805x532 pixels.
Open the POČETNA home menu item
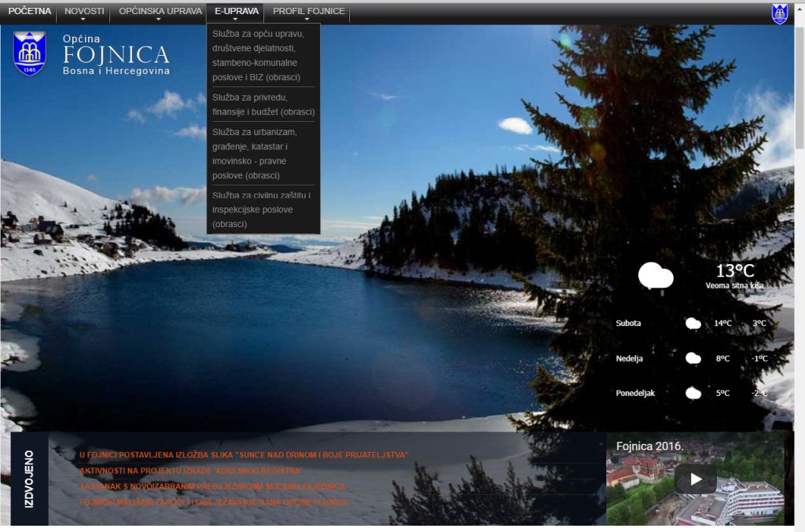[29, 12]
